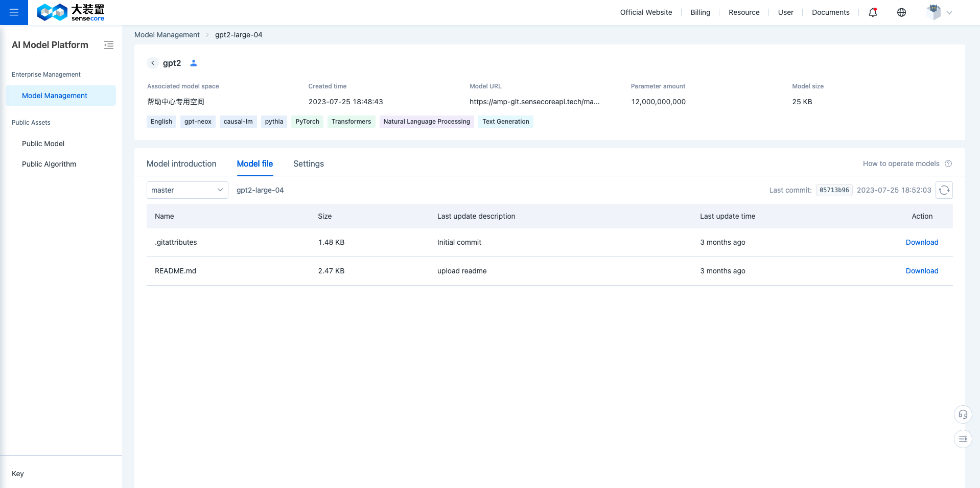Screen dimensions: 980x488
Task: Go back using the arrow beside gpt2
Action: (x=152, y=63)
